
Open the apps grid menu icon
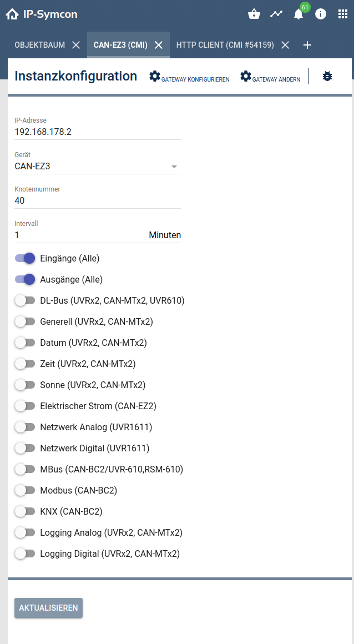pyautogui.click(x=343, y=14)
